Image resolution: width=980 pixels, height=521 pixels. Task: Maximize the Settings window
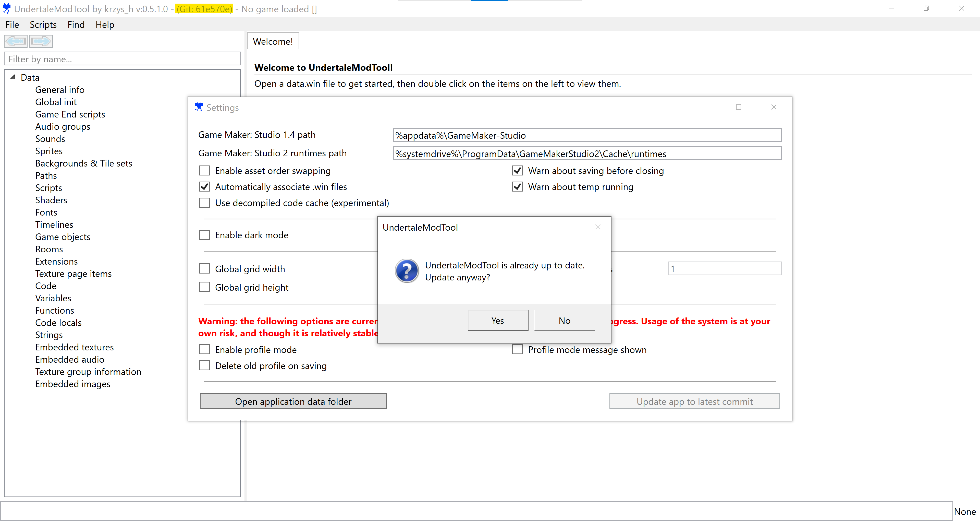point(738,107)
